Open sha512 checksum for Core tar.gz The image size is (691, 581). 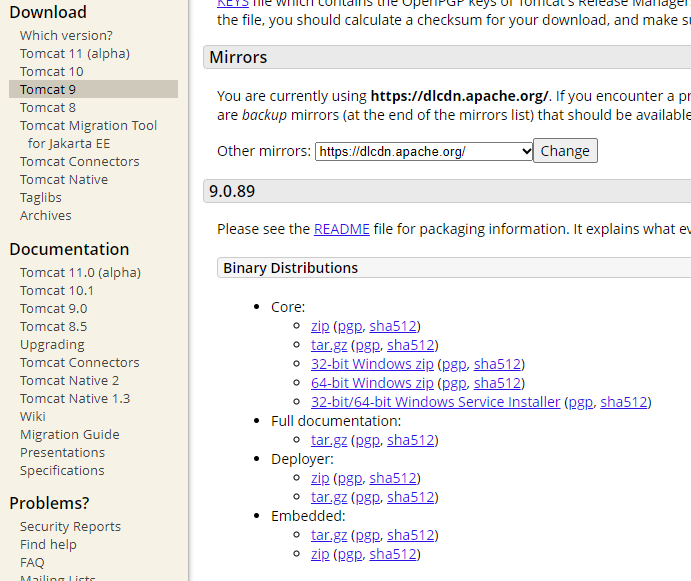(x=411, y=345)
